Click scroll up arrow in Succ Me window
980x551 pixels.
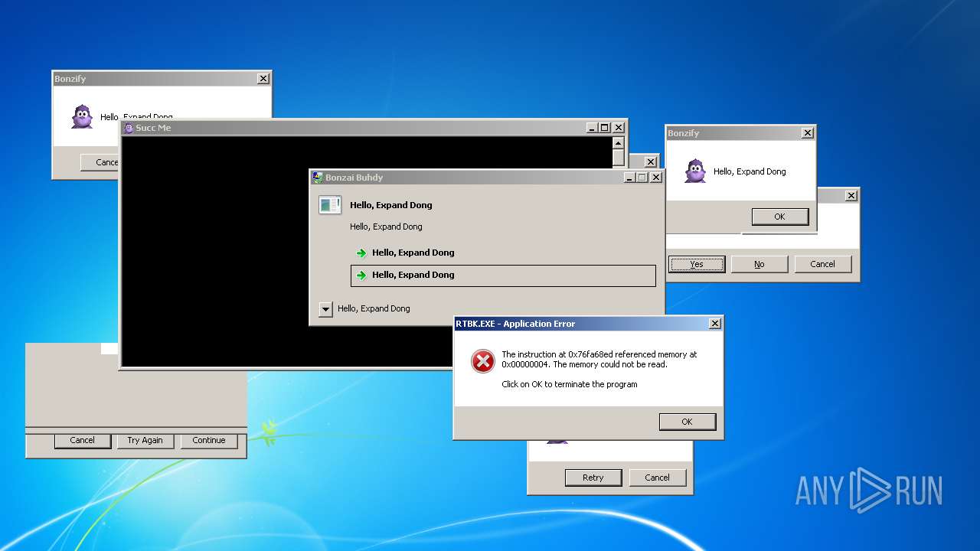(619, 142)
